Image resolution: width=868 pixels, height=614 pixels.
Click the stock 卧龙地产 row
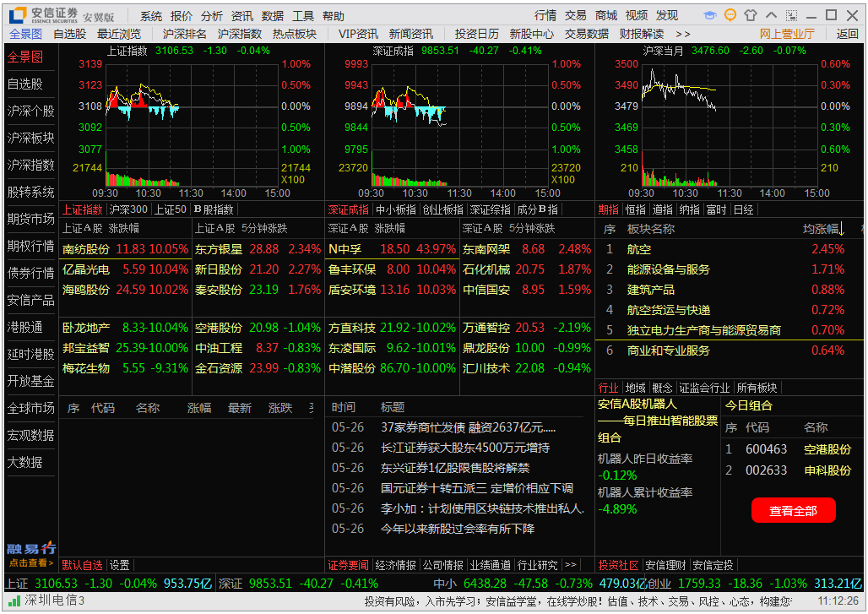(125, 328)
